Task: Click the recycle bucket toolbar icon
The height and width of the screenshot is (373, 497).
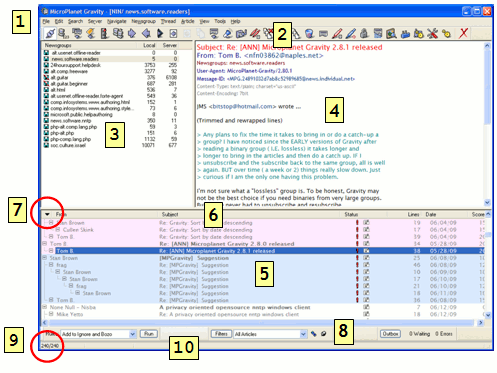Action: click(309, 33)
